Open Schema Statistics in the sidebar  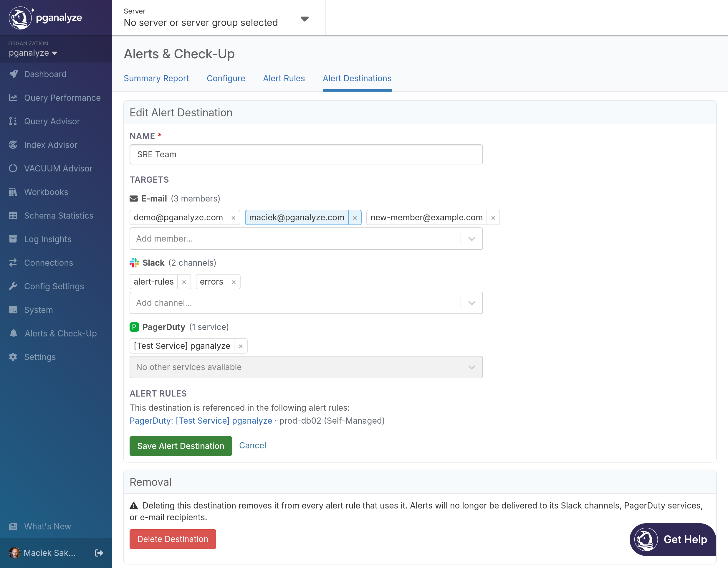(x=56, y=216)
